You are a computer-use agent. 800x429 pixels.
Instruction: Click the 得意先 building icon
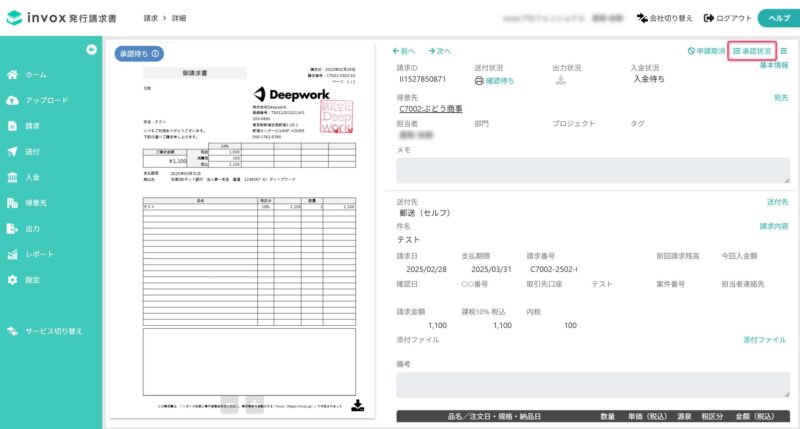pos(12,203)
